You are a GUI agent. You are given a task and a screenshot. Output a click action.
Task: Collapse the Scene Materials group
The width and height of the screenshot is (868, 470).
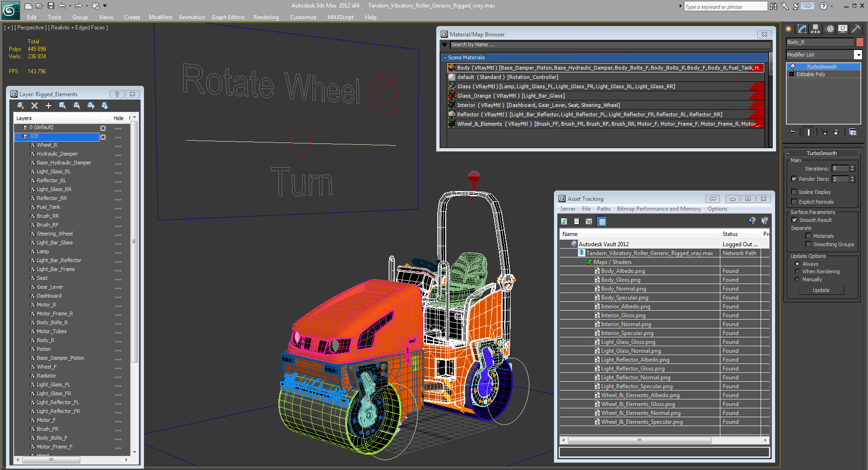[445, 57]
